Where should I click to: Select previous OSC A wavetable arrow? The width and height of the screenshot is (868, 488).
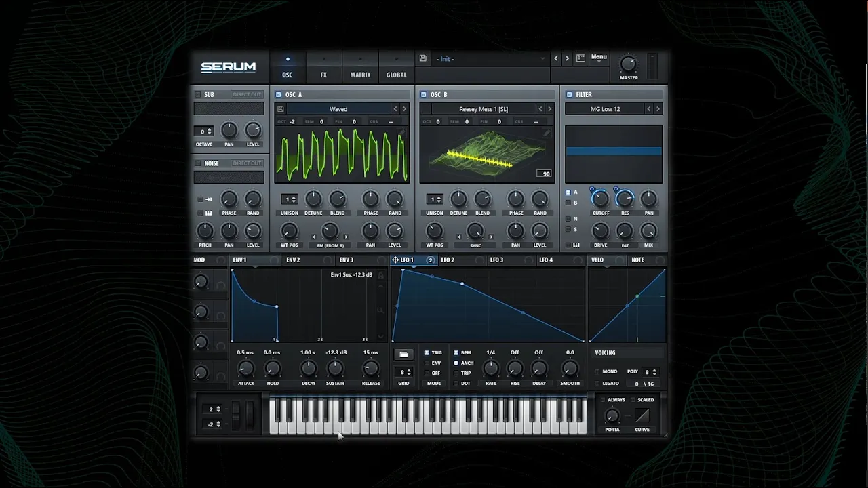point(395,109)
